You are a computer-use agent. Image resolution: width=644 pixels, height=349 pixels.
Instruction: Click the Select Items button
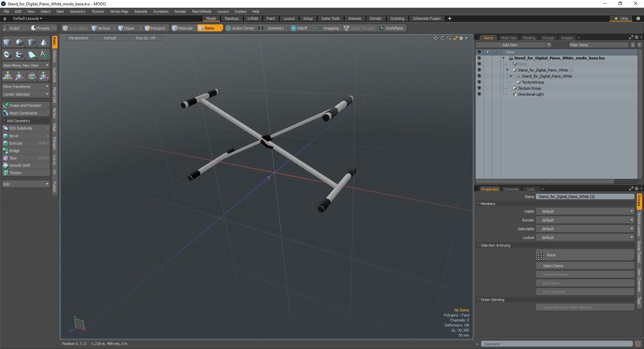coord(585,266)
